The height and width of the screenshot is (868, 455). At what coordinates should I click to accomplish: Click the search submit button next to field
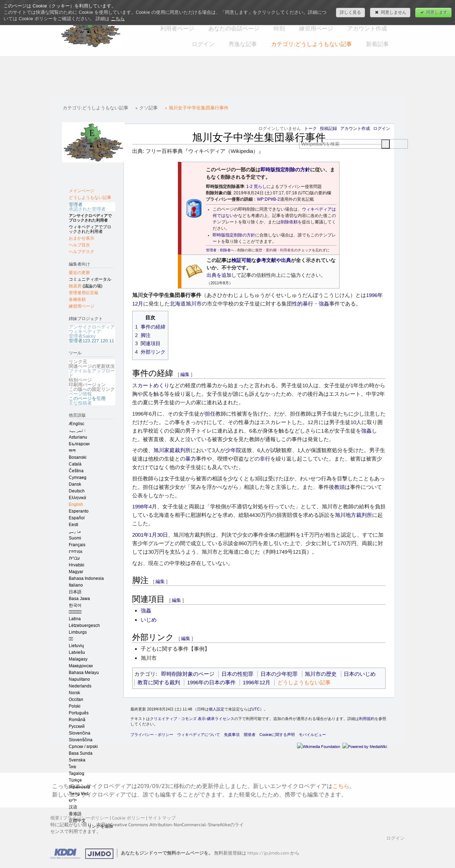pyautogui.click(x=386, y=144)
